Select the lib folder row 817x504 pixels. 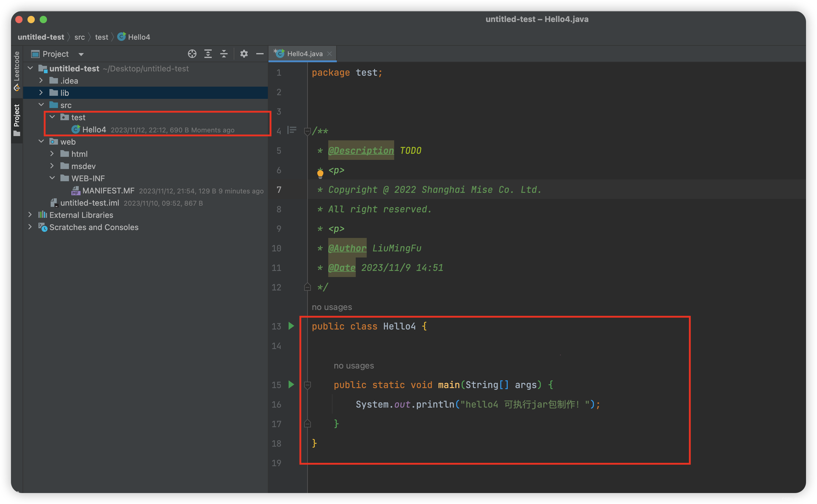(x=145, y=93)
